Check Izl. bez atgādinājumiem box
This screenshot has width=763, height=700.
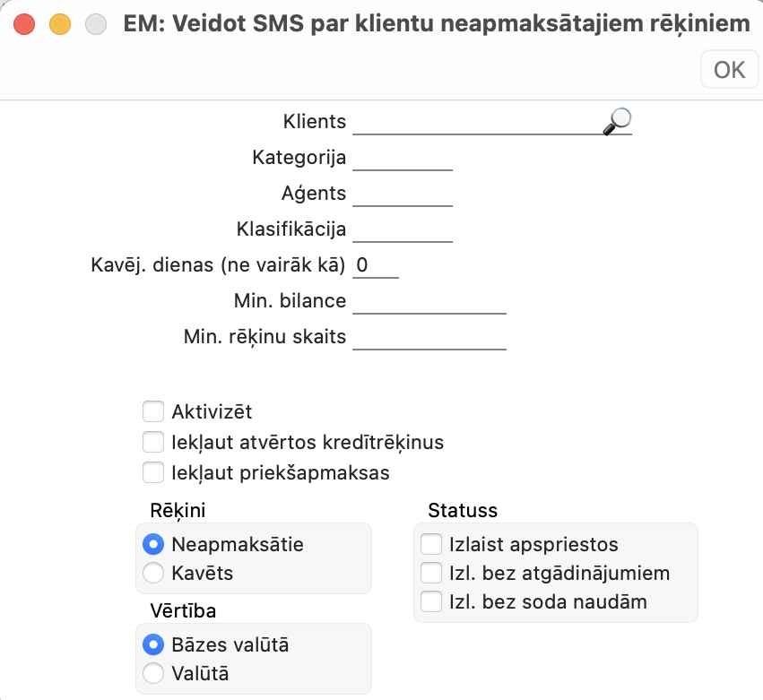431,573
